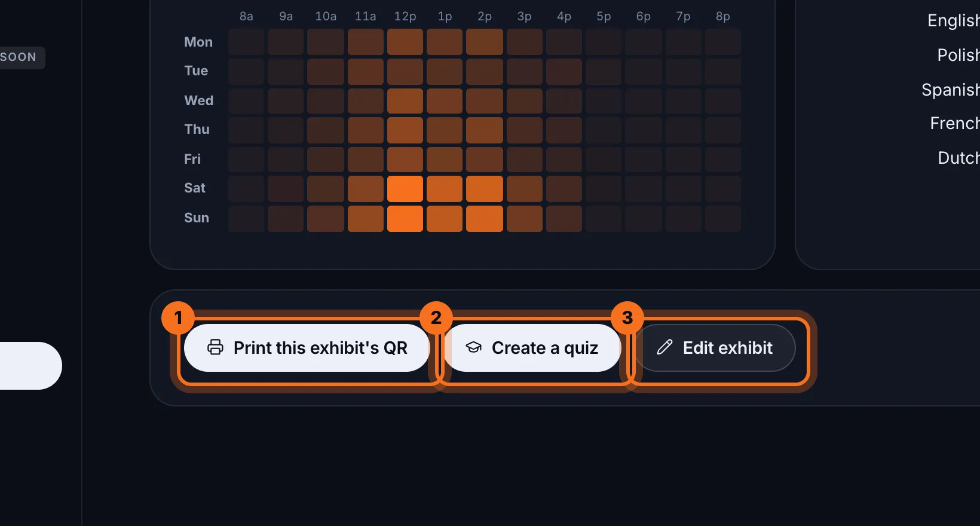Click the "French" language label
Viewport: 980px width, 526px height.
tap(955, 123)
